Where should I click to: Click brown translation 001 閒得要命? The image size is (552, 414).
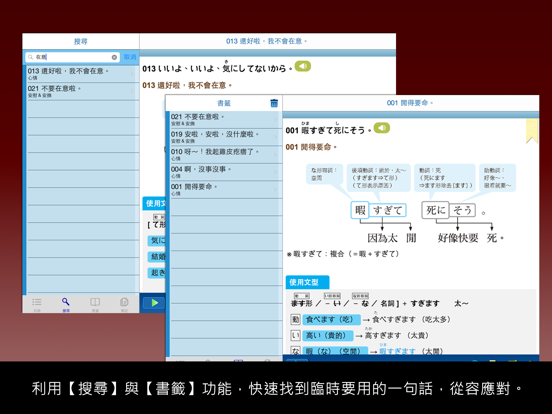(x=311, y=147)
